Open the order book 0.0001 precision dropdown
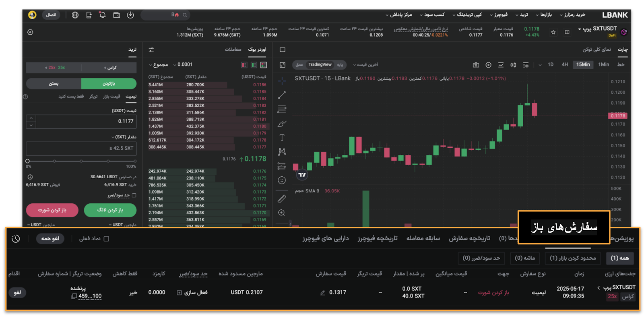 tap(183, 65)
